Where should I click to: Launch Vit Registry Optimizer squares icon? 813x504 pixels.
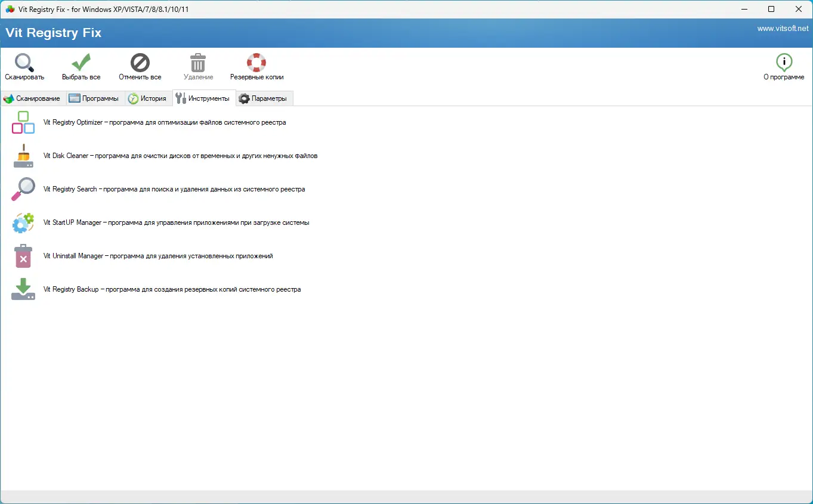click(23, 122)
